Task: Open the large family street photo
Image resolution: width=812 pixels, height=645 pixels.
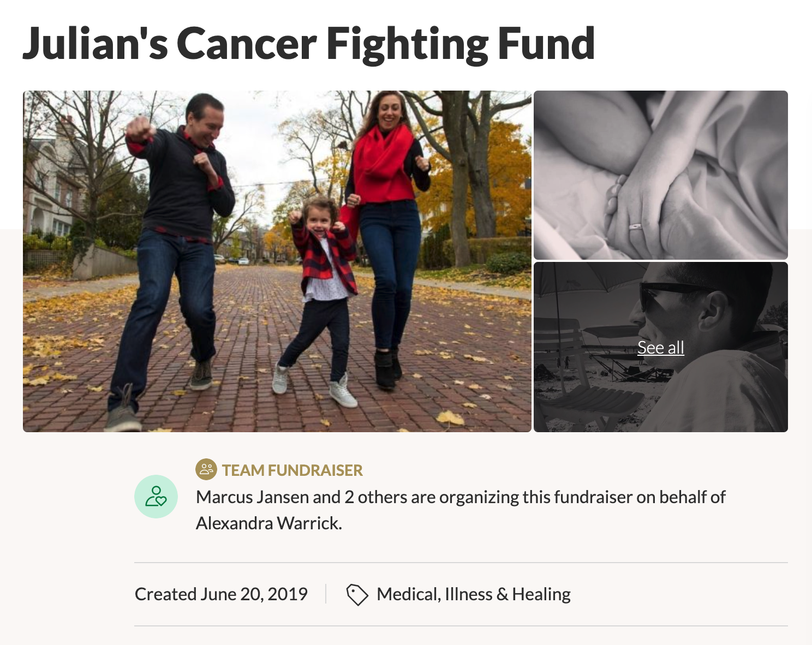Action: [x=277, y=261]
